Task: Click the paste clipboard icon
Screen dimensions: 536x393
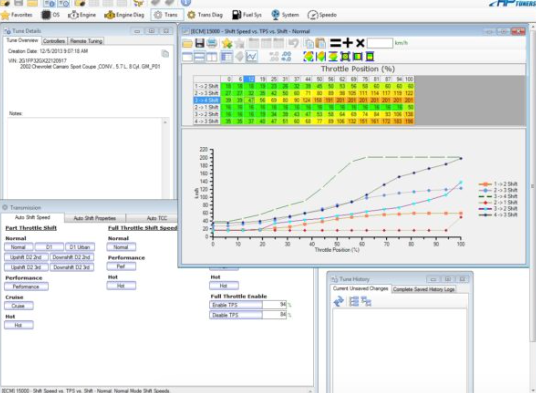Action: [321, 43]
